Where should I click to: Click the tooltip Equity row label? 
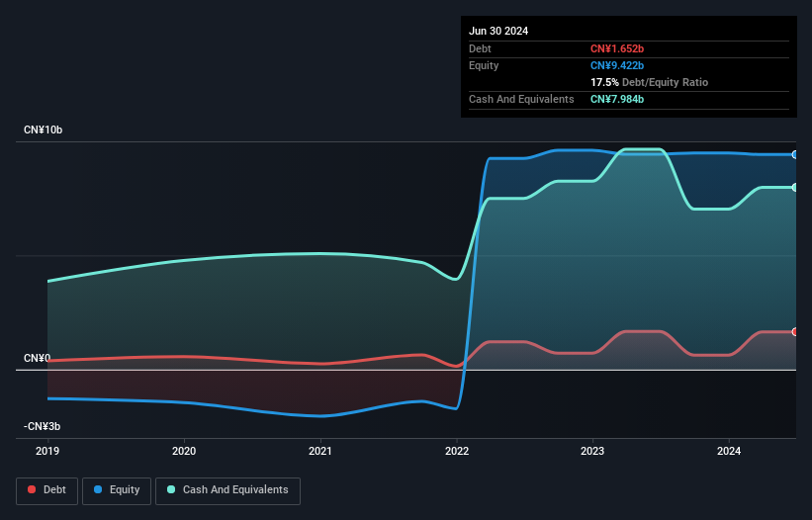(484, 65)
